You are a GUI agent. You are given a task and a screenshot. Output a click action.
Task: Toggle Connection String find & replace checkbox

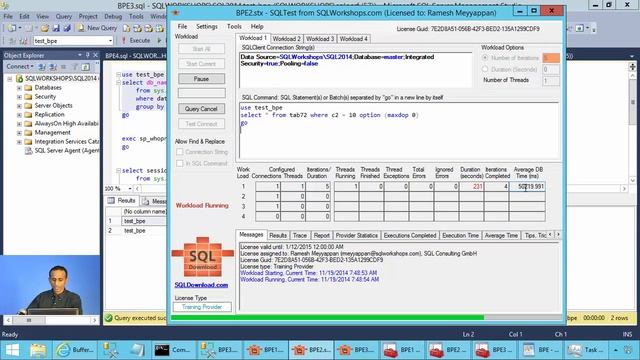[180, 152]
